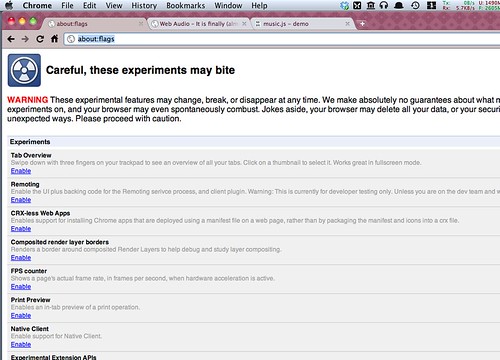This screenshot has height=360, width=500.
Task: Enable the Tab Overview experiment
Action: (21, 171)
